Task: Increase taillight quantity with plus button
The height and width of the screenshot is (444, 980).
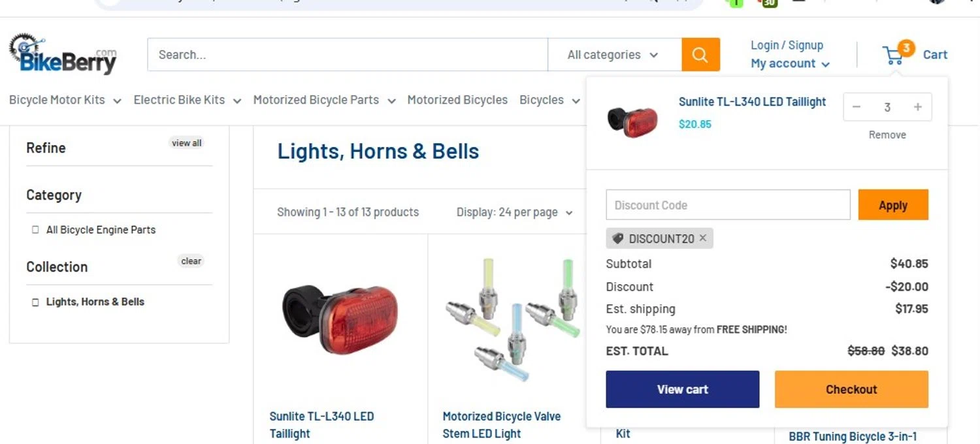Action: tap(918, 107)
